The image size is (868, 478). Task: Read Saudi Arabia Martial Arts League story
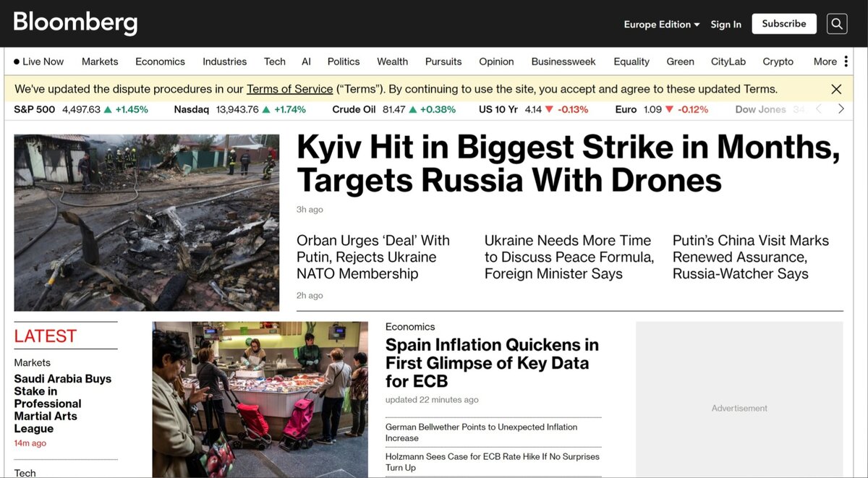coord(62,404)
